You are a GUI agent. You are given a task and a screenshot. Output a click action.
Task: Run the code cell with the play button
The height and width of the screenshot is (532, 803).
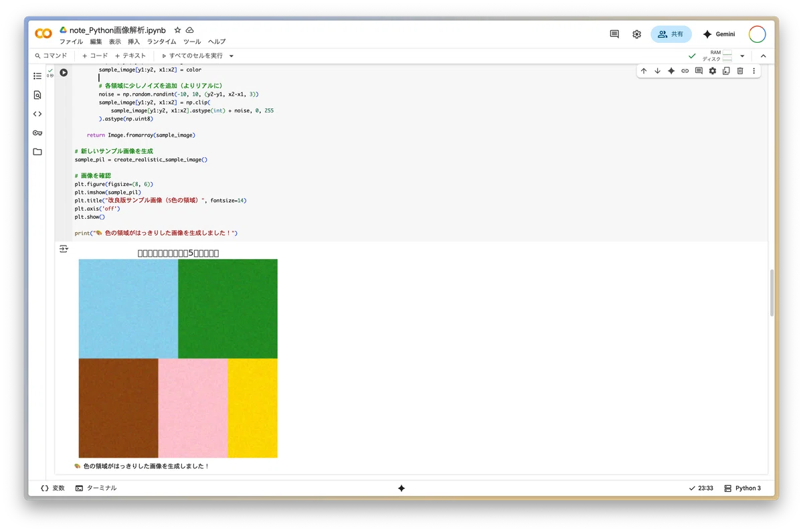[64, 72]
